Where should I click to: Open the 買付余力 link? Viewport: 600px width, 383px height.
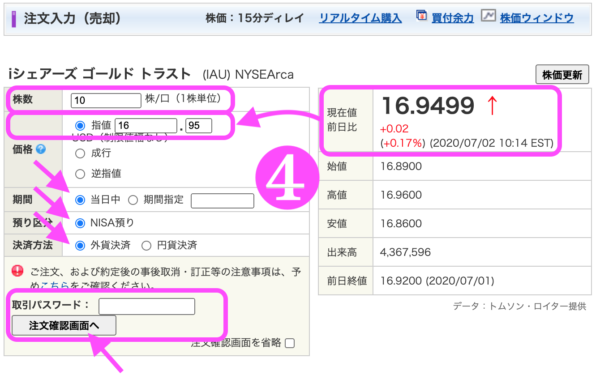(x=452, y=18)
